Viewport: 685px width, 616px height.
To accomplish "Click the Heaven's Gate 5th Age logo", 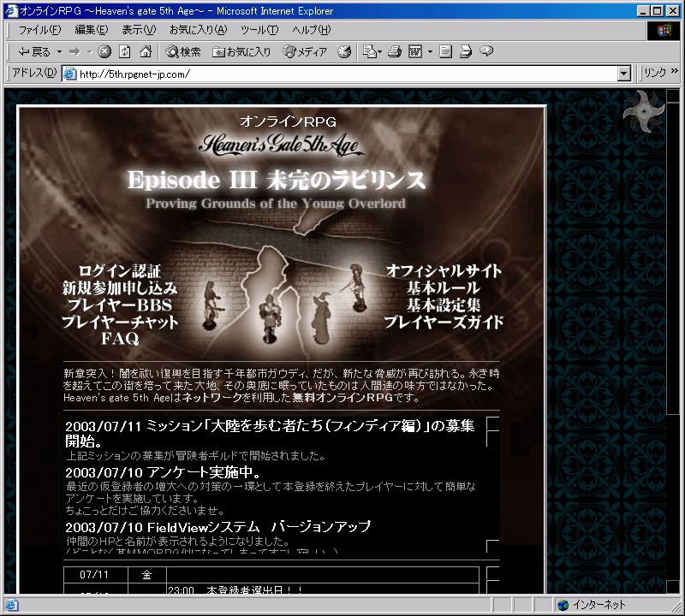I will tap(281, 145).
